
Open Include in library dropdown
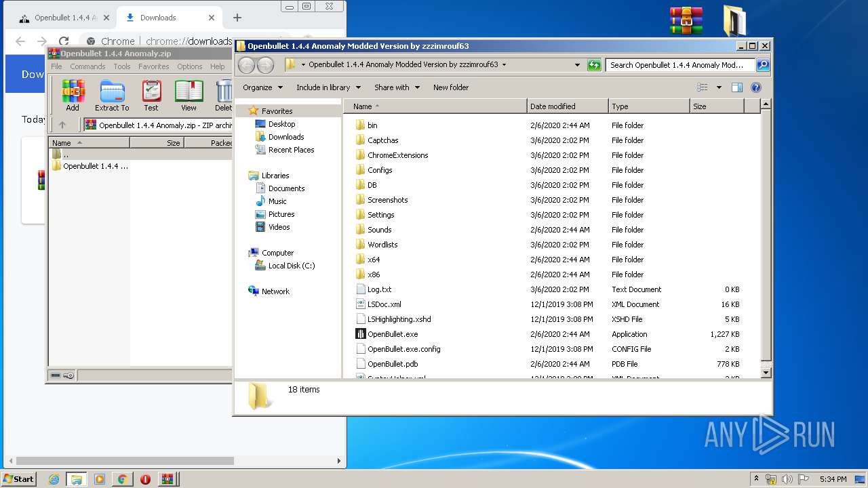(x=328, y=87)
